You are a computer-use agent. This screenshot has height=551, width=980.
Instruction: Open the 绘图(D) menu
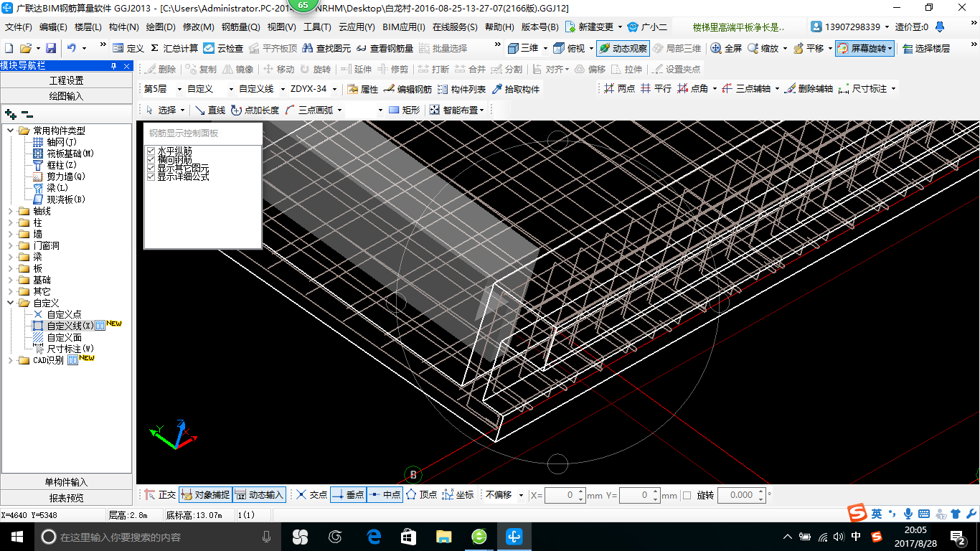[161, 27]
